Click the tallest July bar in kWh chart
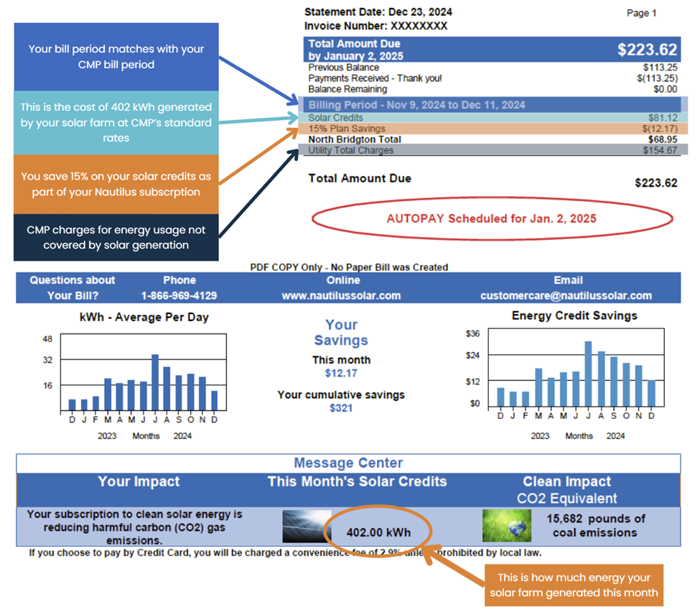The height and width of the screenshot is (615, 700). click(x=155, y=382)
